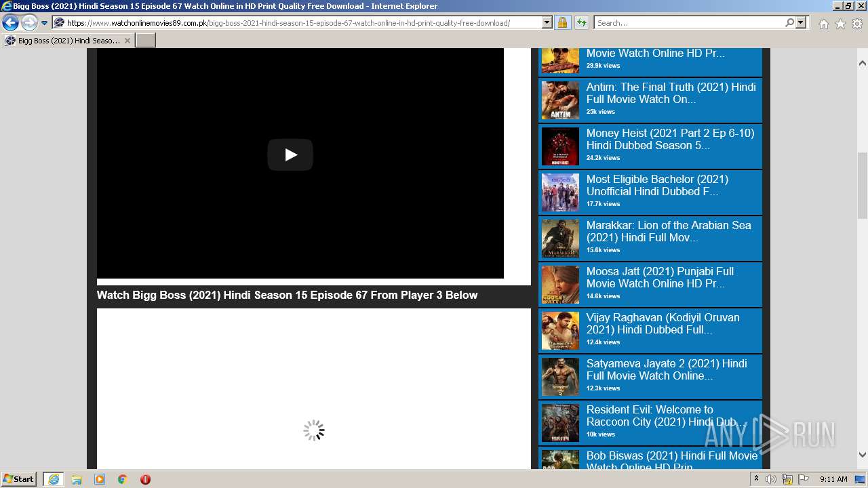Click the Satyameva Jayate 2 poster thumbnail
The height and width of the screenshot is (488, 868).
pos(560,377)
